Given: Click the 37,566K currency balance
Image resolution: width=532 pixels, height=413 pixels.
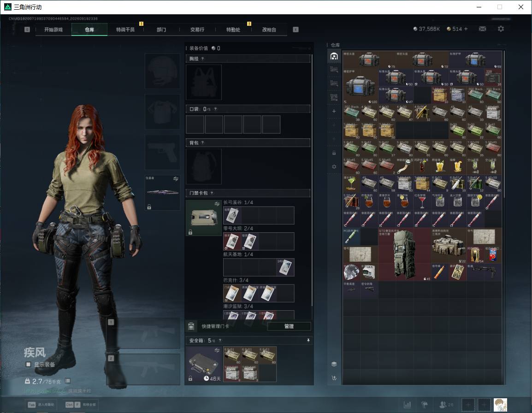Looking at the screenshot, I should (x=426, y=29).
